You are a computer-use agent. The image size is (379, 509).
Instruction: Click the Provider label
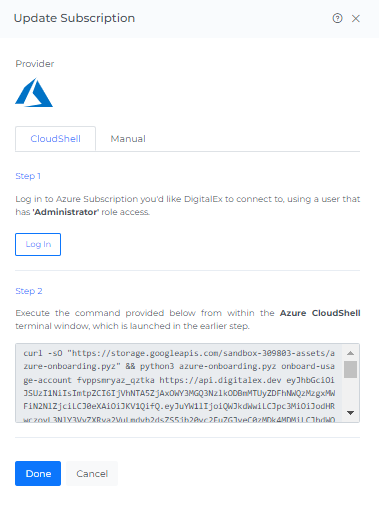pos(35,64)
